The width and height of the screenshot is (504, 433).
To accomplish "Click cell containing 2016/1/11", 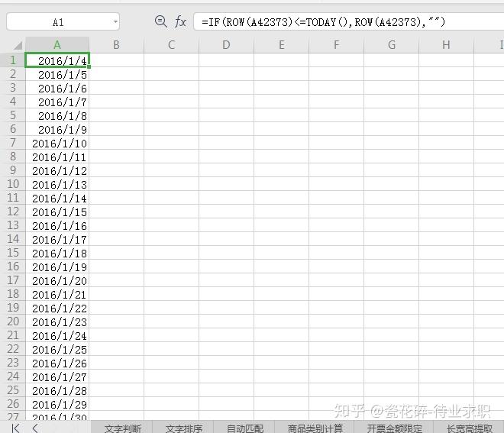I will point(57,157).
